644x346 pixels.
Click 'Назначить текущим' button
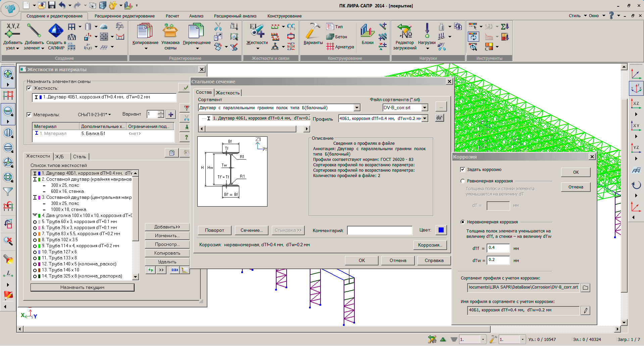(82, 288)
